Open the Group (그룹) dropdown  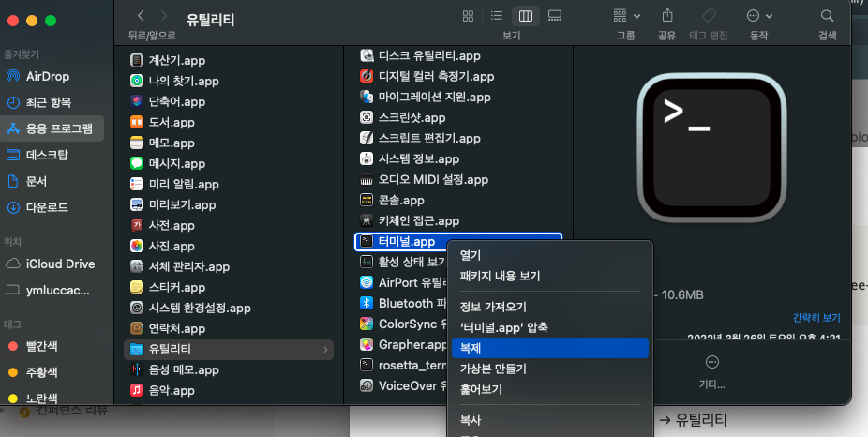click(626, 16)
